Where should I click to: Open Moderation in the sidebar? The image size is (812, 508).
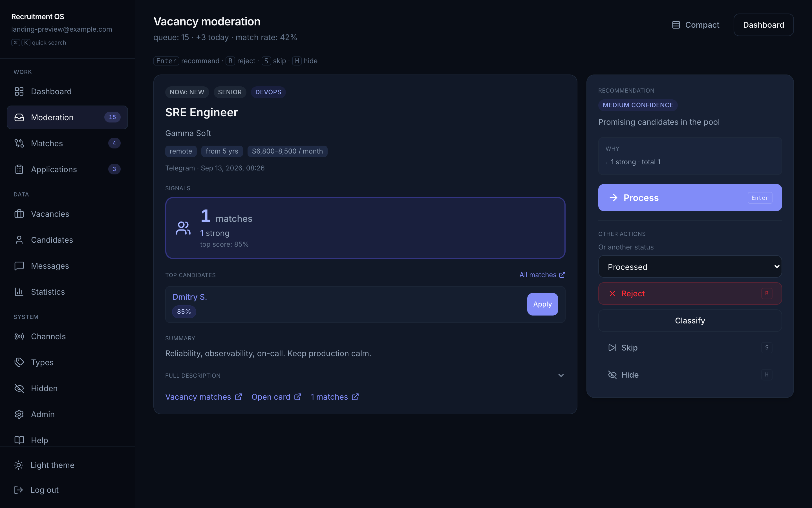[x=67, y=117]
